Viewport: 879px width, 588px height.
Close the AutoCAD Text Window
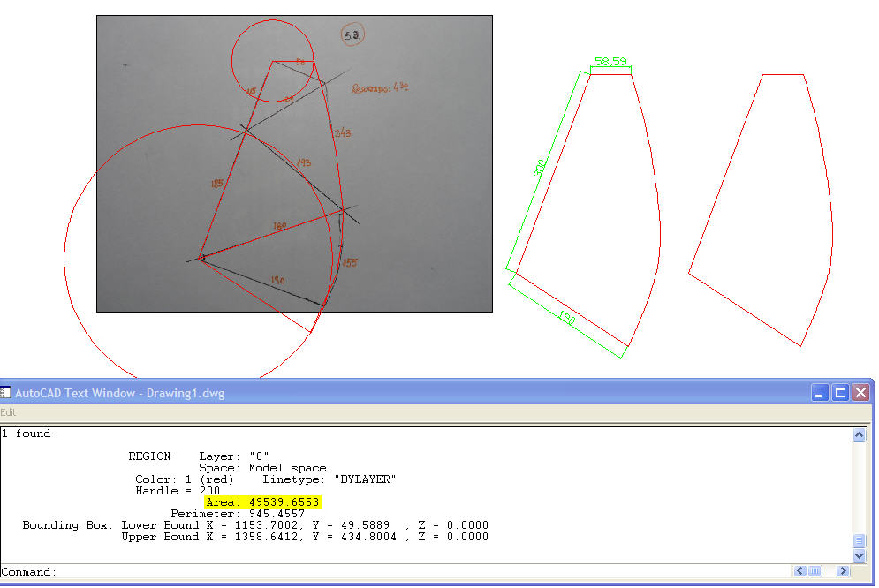[860, 393]
